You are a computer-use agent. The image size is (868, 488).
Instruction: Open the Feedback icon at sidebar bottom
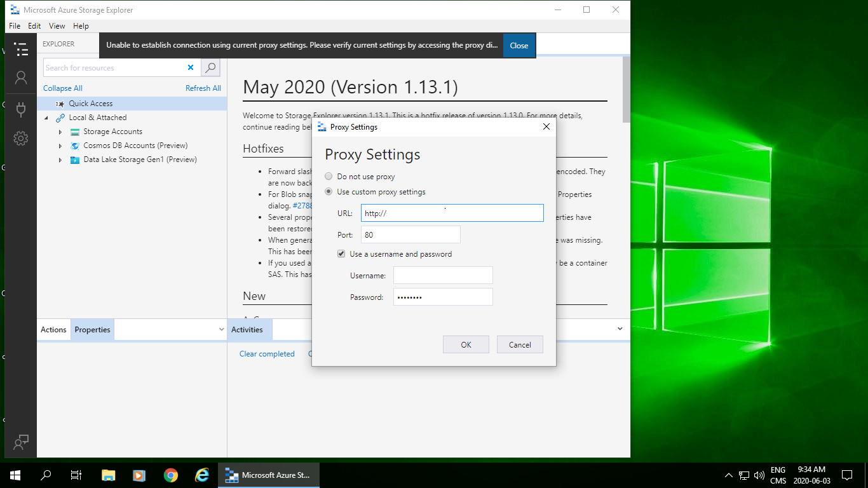(x=21, y=442)
